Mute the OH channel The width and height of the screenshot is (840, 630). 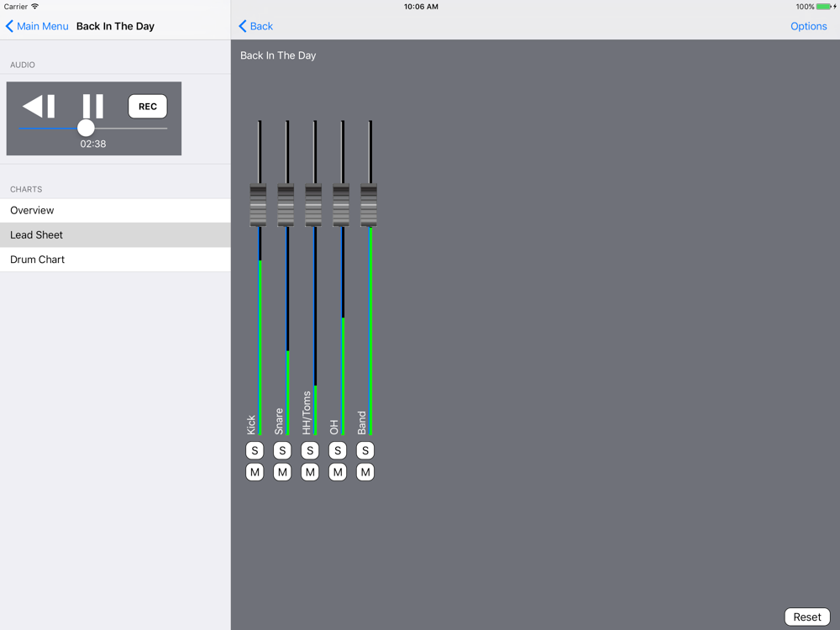click(x=338, y=473)
